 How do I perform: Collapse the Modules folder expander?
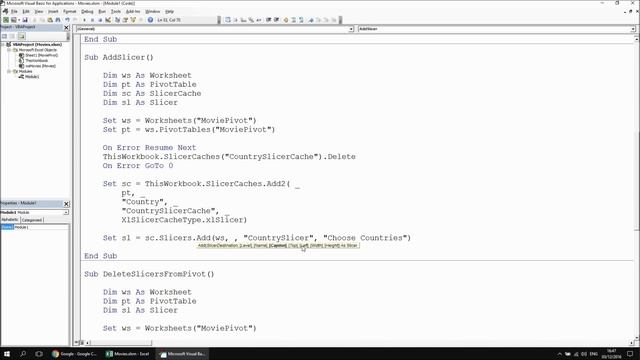click(x=9, y=71)
